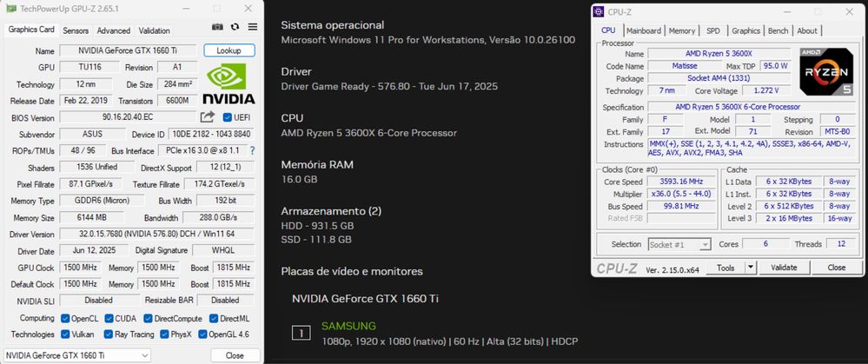
Task: Click the Subvendor value ASUS
Action: (x=92, y=134)
